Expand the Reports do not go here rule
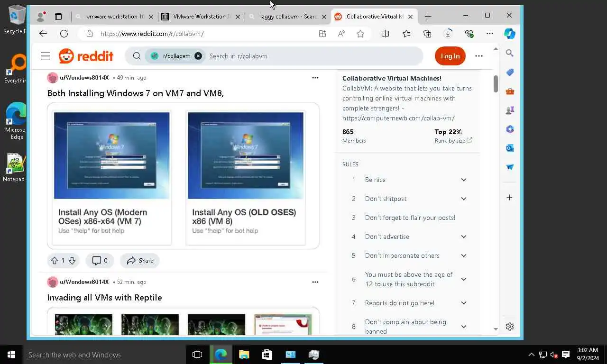Image resolution: width=607 pixels, height=364 pixels. 464,303
